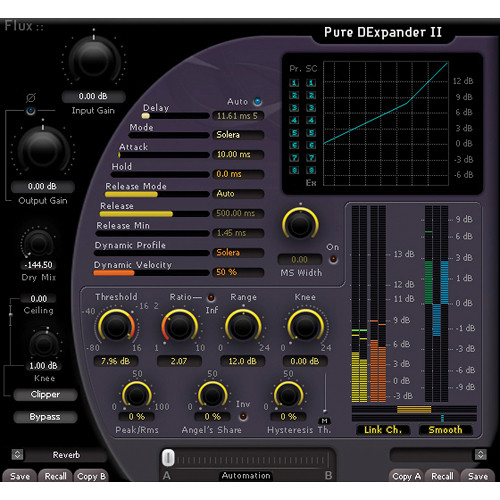Click Recall for slot B
Image resolution: width=500 pixels, height=500 pixels.
442,476
